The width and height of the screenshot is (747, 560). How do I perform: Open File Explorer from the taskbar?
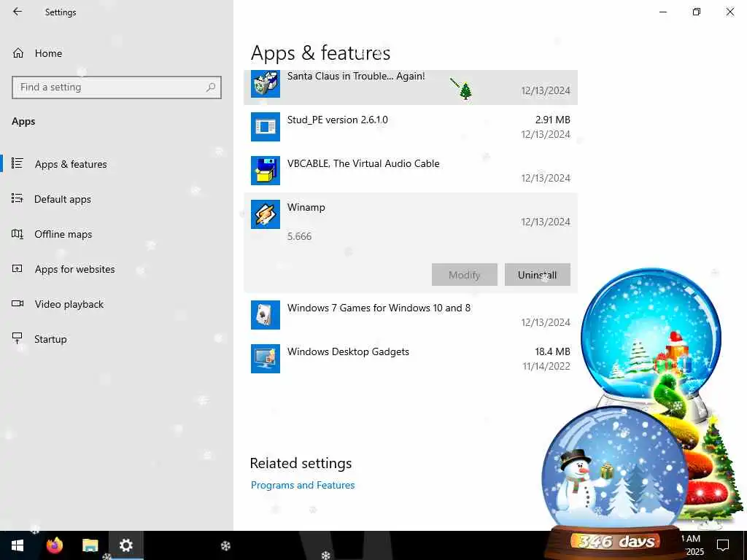tap(90, 545)
